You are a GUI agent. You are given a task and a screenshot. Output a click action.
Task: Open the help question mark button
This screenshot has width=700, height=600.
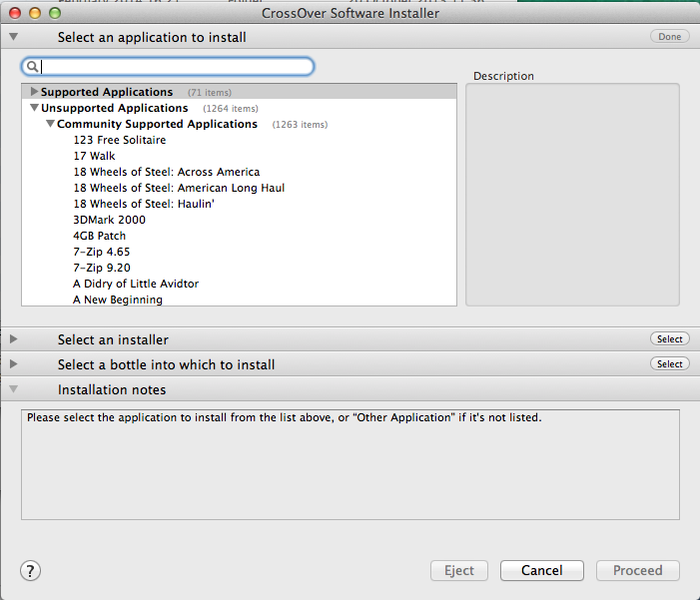tap(30, 570)
